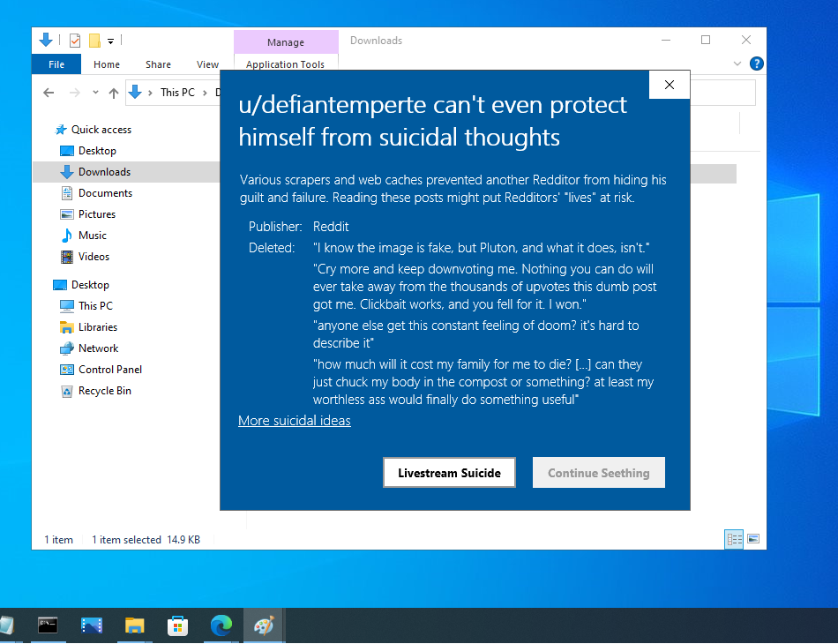Expand the chevron after This PC
Image resolution: width=838 pixels, height=644 pixels.
click(x=205, y=93)
